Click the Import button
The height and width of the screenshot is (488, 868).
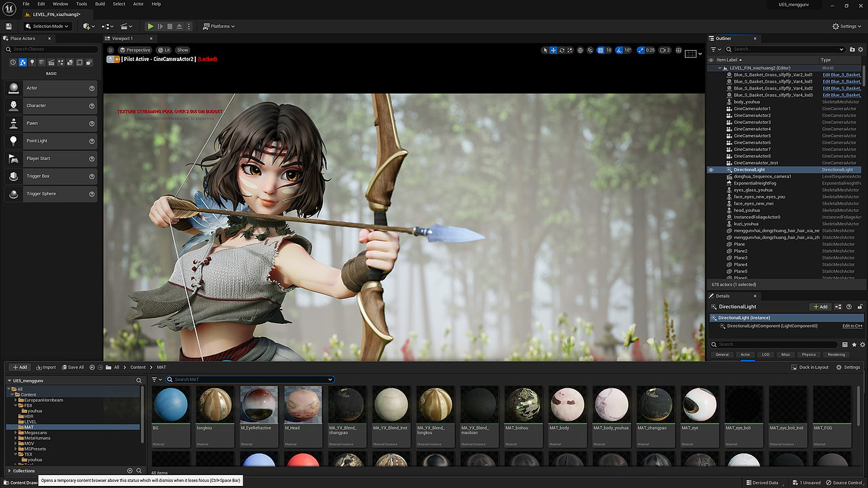46,367
